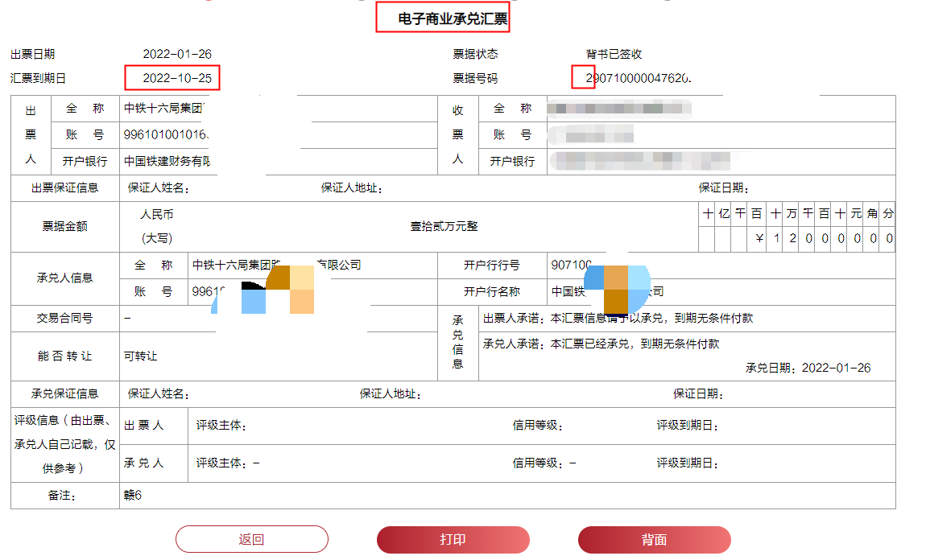Click the 承兑人承诺 promise line

point(601,344)
